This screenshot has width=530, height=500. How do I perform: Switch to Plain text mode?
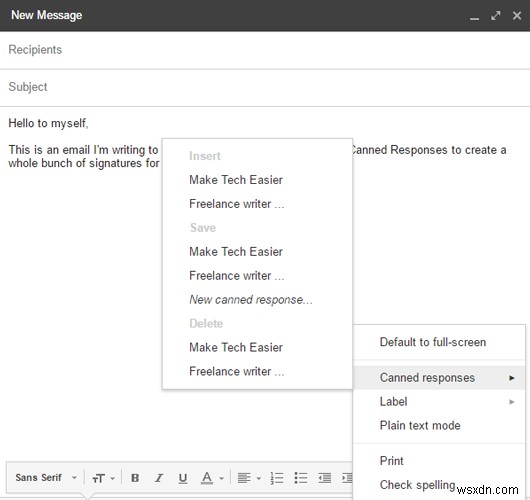click(x=439, y=425)
